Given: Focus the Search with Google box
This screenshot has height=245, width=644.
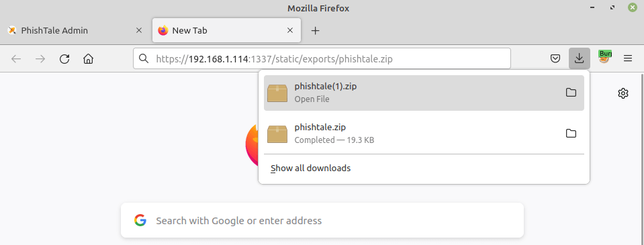Looking at the screenshot, I should pyautogui.click(x=322, y=220).
